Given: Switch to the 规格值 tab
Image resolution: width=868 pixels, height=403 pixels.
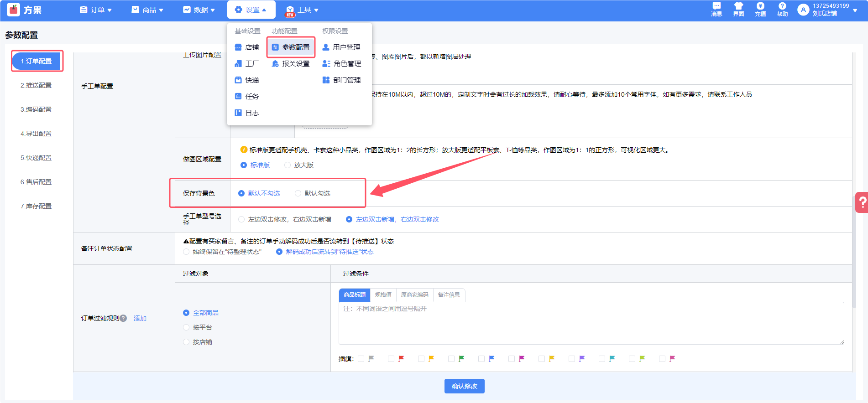Looking at the screenshot, I should tap(383, 295).
